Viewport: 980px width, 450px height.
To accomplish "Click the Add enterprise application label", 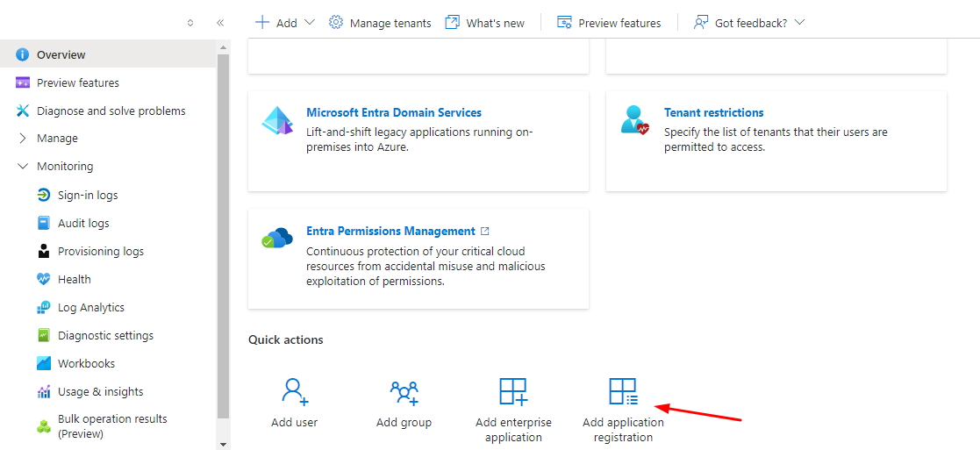I will point(513,430).
